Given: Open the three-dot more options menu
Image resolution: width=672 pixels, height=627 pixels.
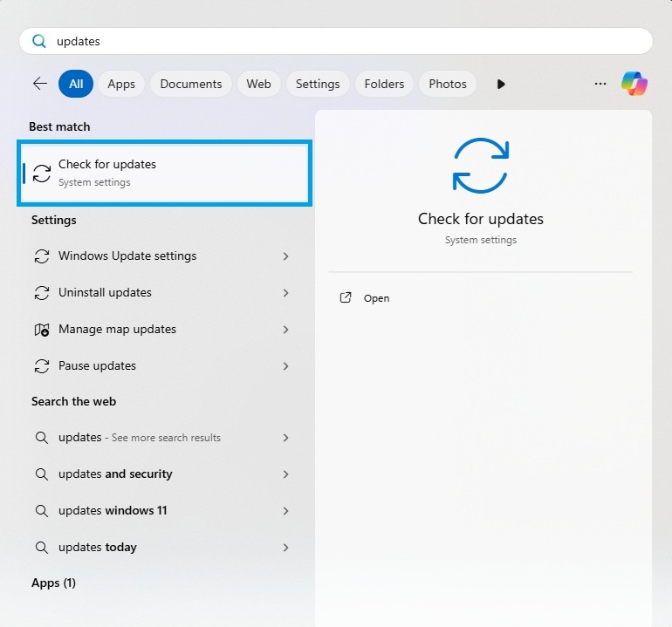Looking at the screenshot, I should click(x=600, y=84).
